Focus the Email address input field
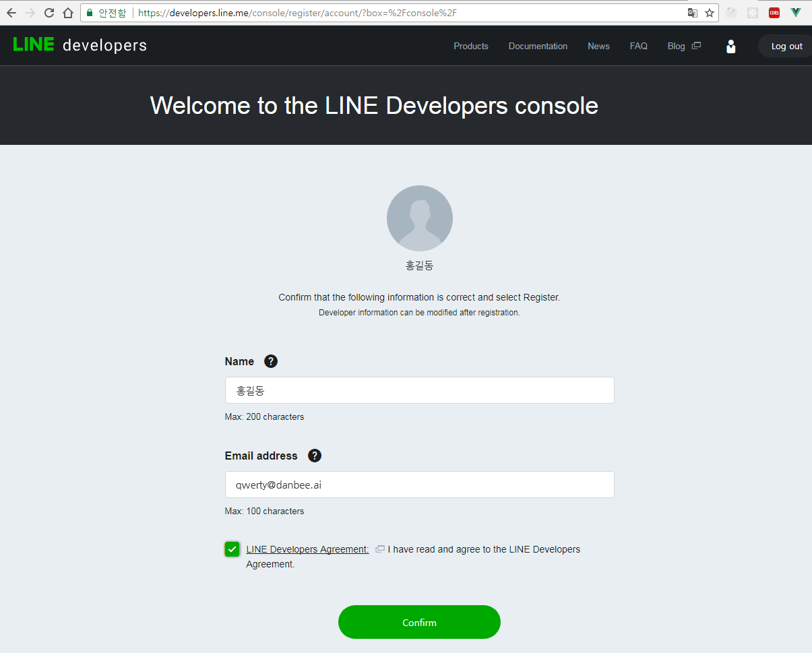Viewport: 812px width, 653px height. coord(419,485)
